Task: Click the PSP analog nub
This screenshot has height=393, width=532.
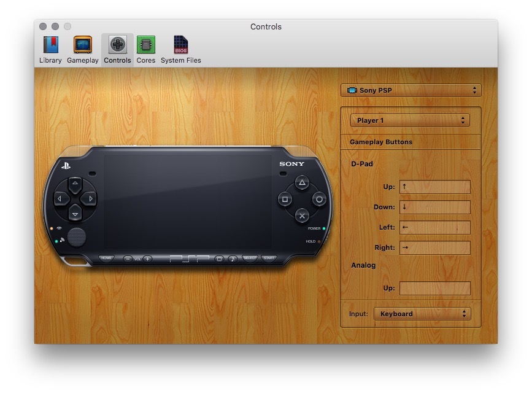Action: [x=77, y=236]
